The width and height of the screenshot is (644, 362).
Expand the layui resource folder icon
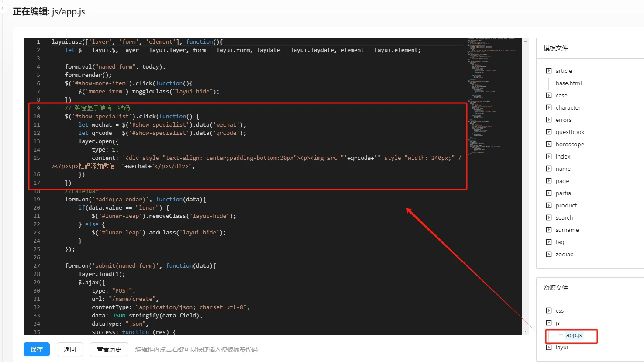[548, 347]
